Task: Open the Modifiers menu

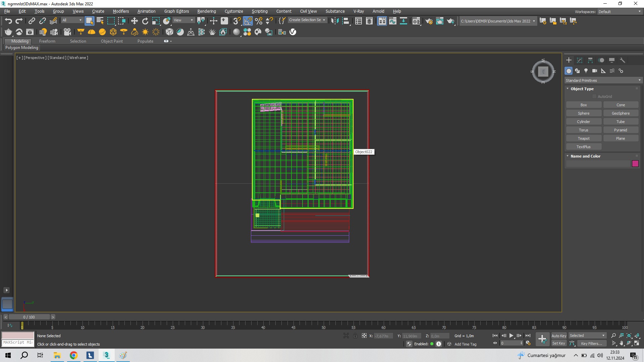Action: [x=121, y=11]
